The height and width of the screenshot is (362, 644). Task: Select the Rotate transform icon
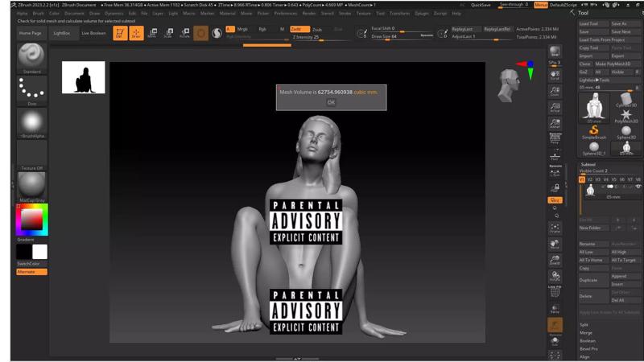coord(184,33)
